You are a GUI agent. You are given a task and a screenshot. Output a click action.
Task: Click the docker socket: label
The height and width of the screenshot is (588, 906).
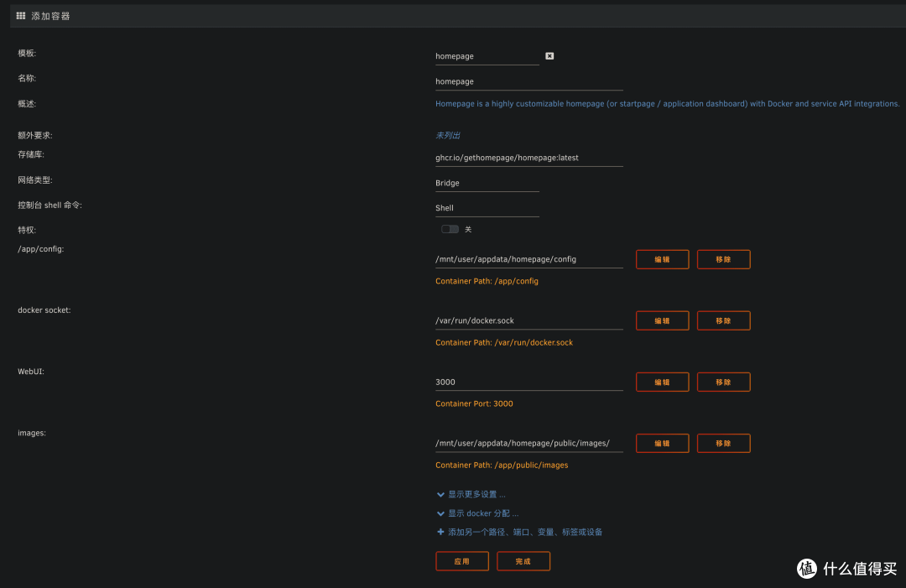pos(44,310)
